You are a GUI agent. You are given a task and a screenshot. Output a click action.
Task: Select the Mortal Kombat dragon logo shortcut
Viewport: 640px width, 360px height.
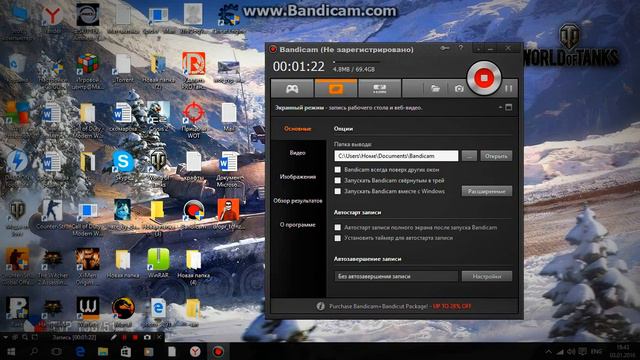click(123, 312)
